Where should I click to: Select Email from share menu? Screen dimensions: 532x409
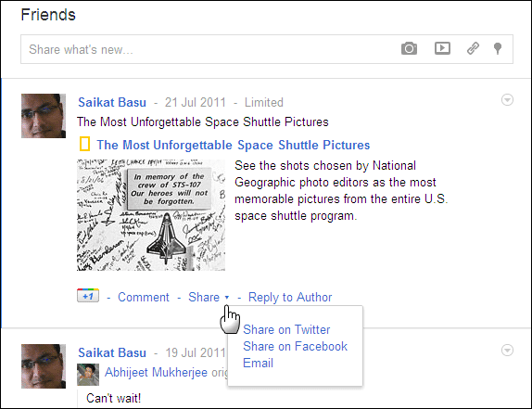pyautogui.click(x=258, y=363)
